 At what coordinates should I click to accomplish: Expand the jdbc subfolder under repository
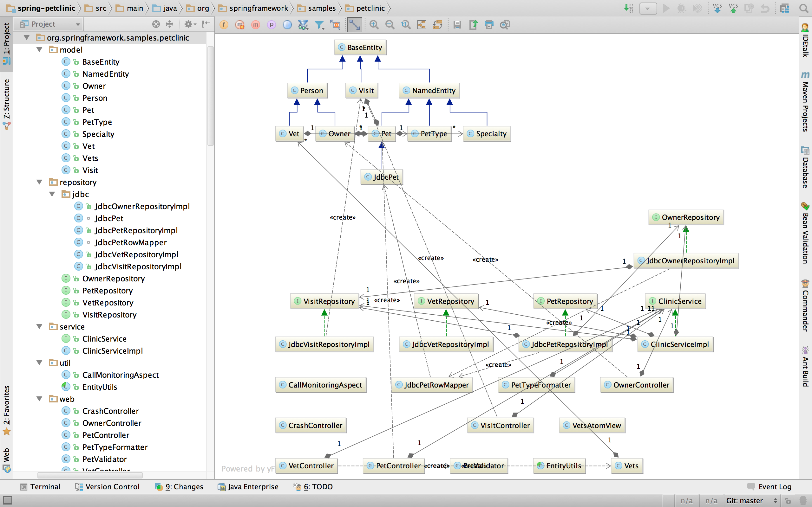coord(51,194)
